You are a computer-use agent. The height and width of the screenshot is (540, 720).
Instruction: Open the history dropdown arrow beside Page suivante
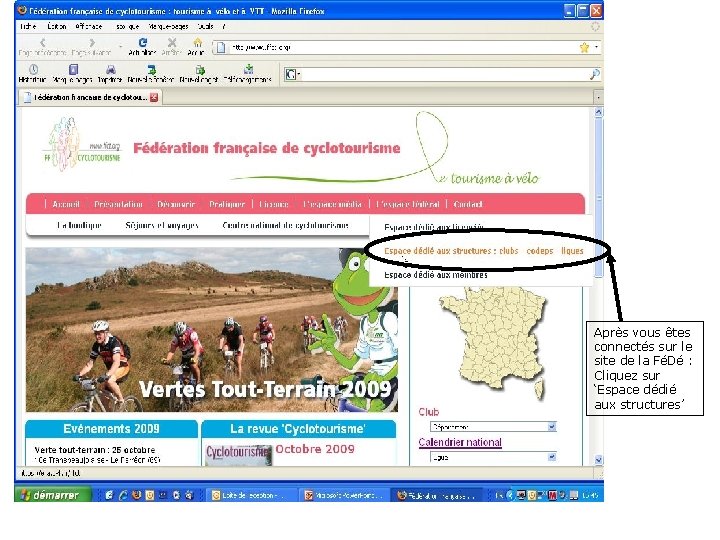(120, 46)
